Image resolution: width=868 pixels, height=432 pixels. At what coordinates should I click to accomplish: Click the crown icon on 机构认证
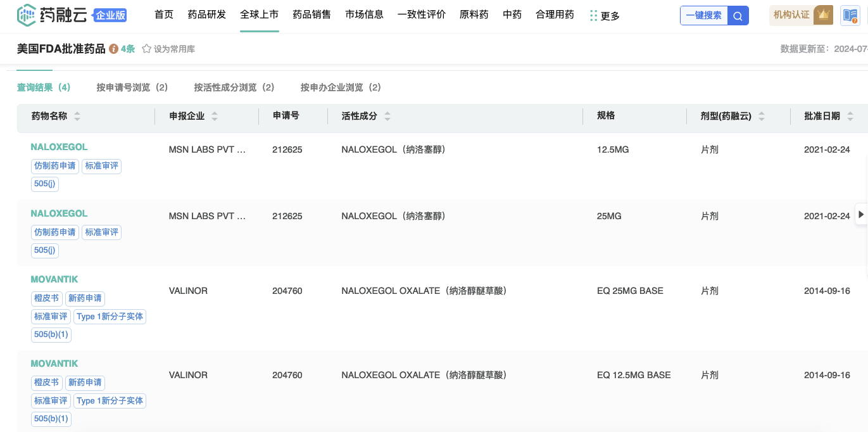(x=823, y=15)
